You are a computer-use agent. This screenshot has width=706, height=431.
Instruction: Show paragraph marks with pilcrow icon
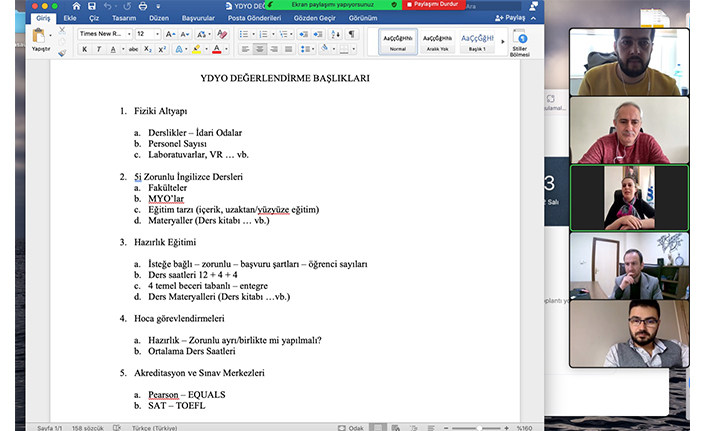click(x=351, y=33)
